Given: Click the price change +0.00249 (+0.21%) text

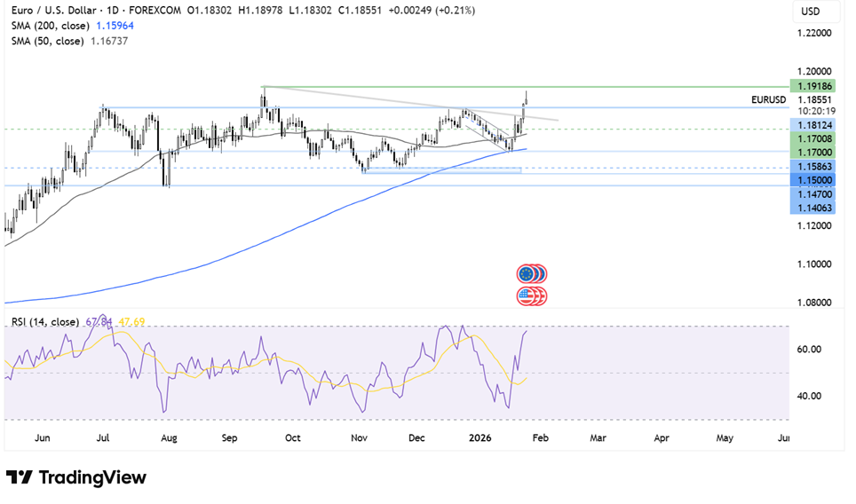Looking at the screenshot, I should [x=432, y=11].
